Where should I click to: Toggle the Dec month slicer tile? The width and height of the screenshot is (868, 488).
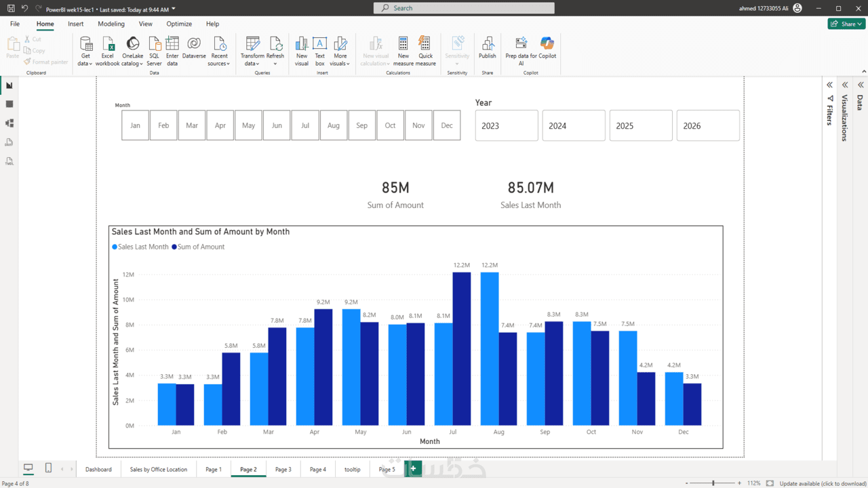pos(446,125)
